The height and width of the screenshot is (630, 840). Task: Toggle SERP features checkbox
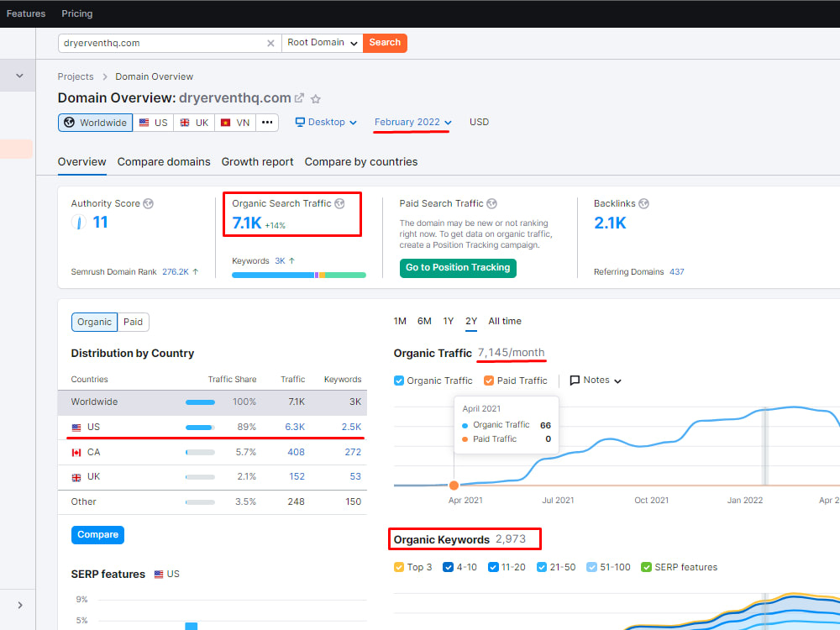[x=647, y=567]
